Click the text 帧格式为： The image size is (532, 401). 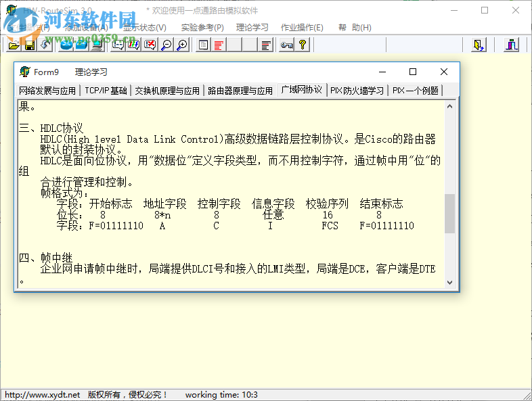64,193
